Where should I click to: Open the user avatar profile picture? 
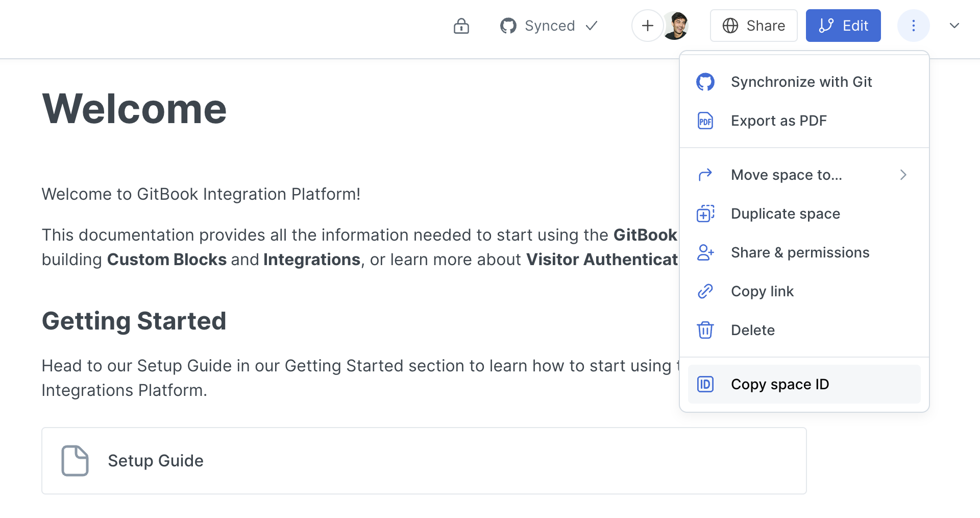pyautogui.click(x=676, y=26)
